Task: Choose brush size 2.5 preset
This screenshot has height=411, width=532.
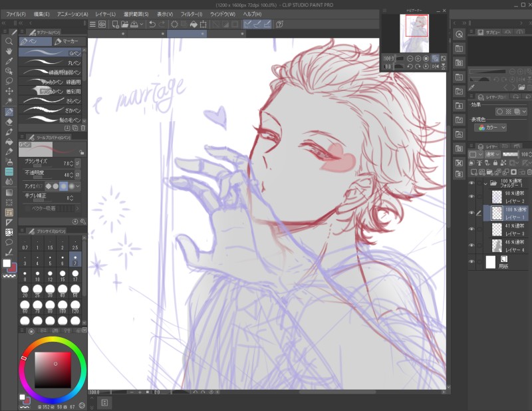Action: (75, 244)
